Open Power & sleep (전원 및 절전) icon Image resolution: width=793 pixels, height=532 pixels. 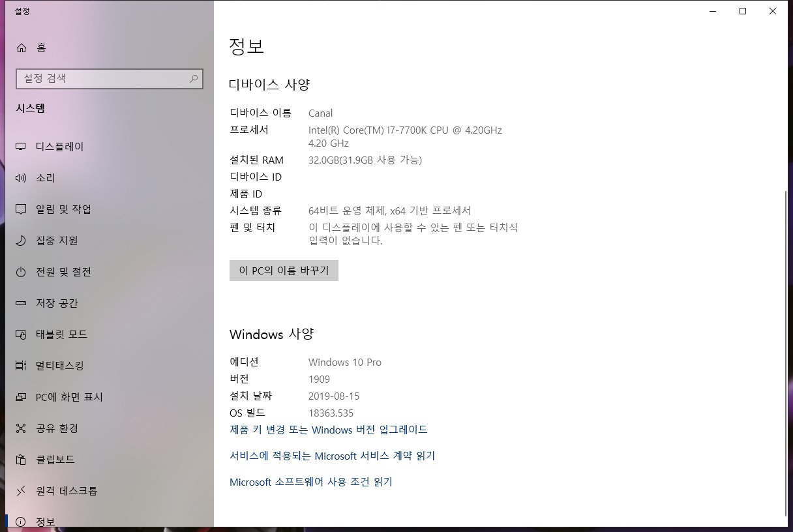(22, 272)
